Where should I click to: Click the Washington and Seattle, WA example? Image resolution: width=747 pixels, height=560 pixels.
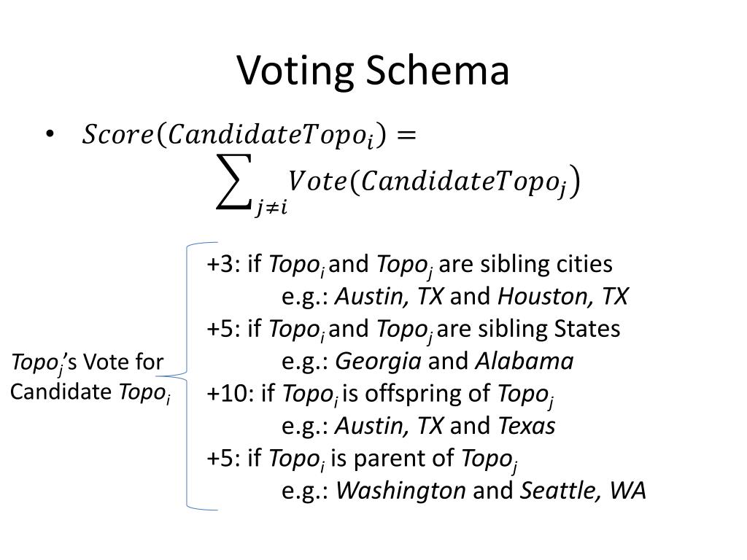pyautogui.click(x=463, y=491)
